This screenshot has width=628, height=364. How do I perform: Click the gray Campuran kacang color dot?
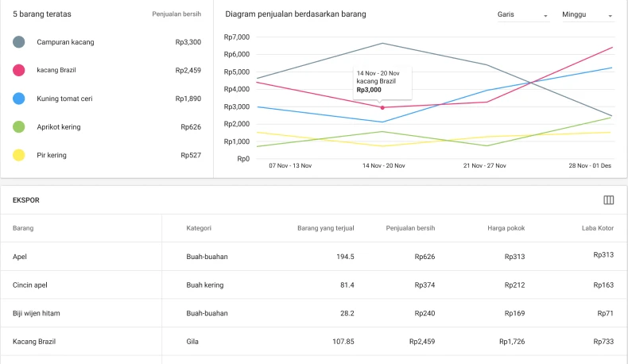click(x=19, y=42)
